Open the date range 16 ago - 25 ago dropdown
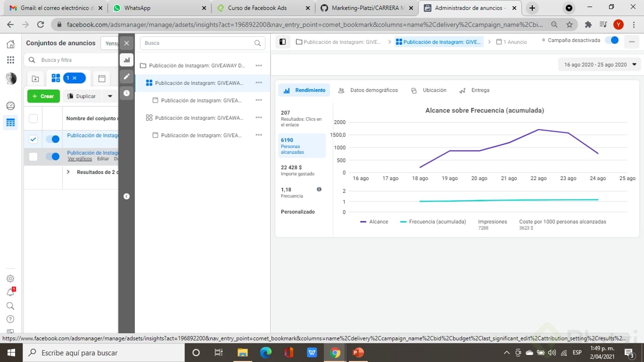The width and height of the screenshot is (644, 362). [599, 64]
